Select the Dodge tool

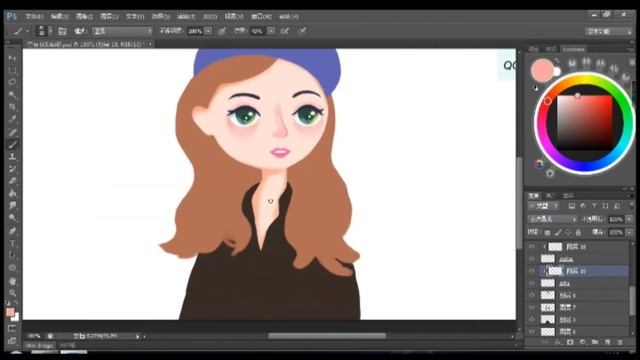point(12,218)
